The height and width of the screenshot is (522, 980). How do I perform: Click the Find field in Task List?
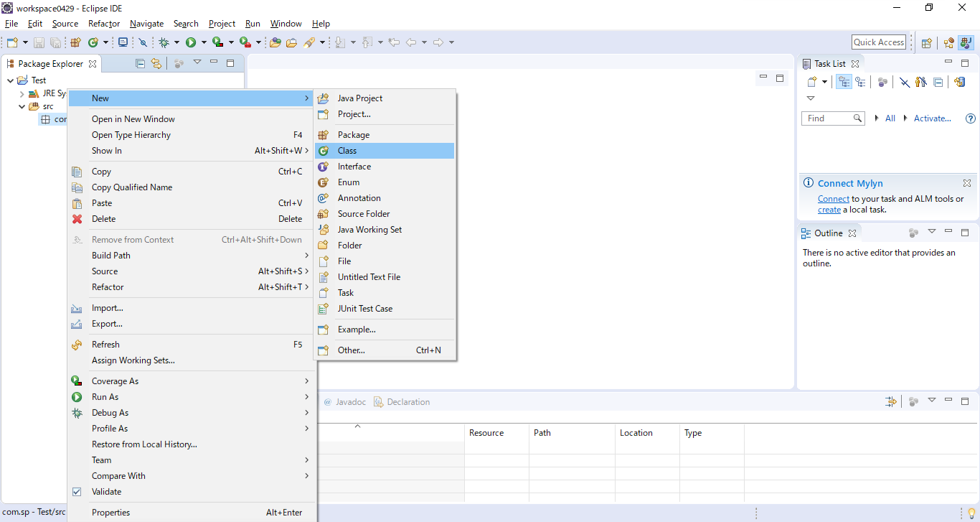(x=833, y=118)
